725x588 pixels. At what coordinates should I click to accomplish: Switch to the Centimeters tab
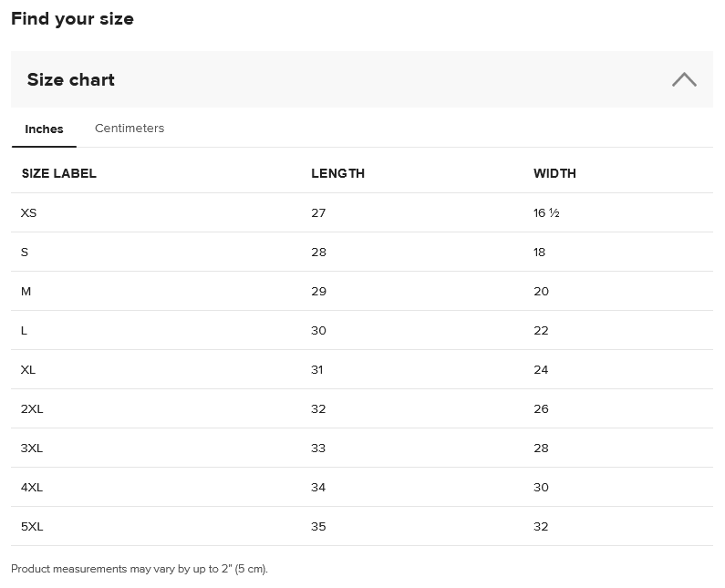[x=129, y=129]
